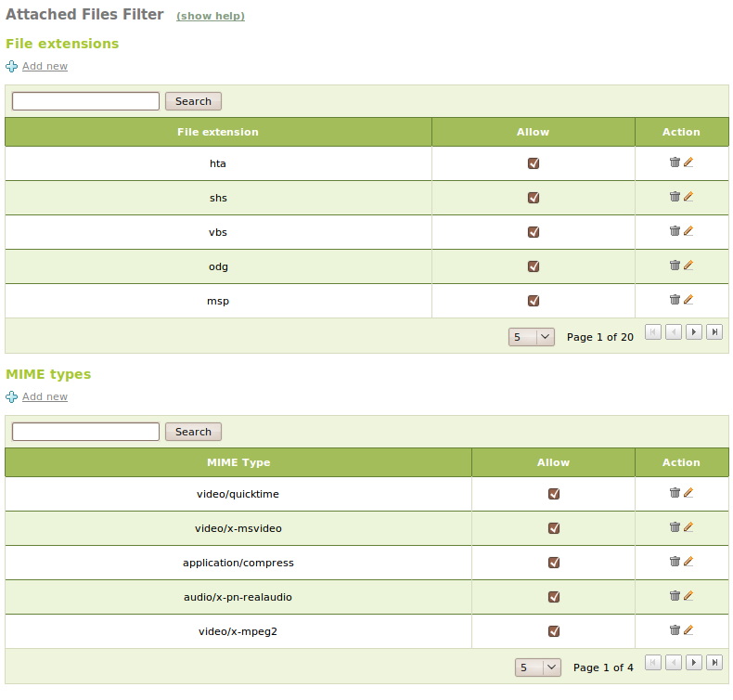Toggle Allow checkbox for vbs
733x700 pixels.
point(534,232)
